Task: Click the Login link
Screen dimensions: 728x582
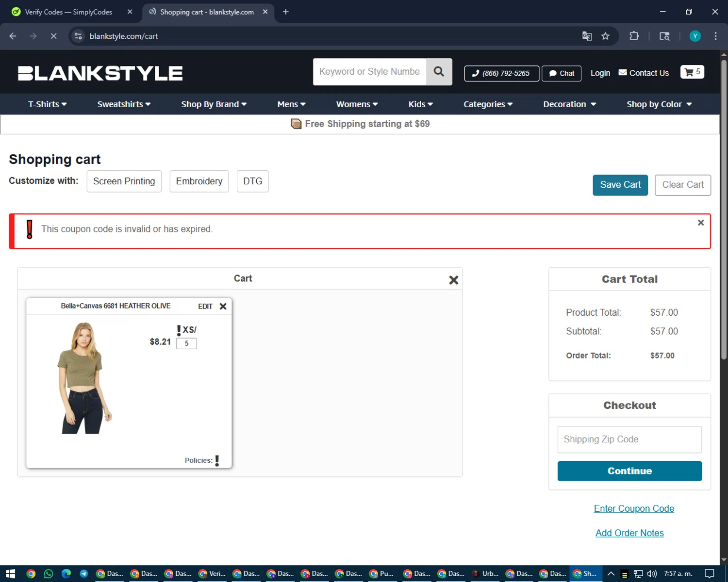Action: click(600, 73)
